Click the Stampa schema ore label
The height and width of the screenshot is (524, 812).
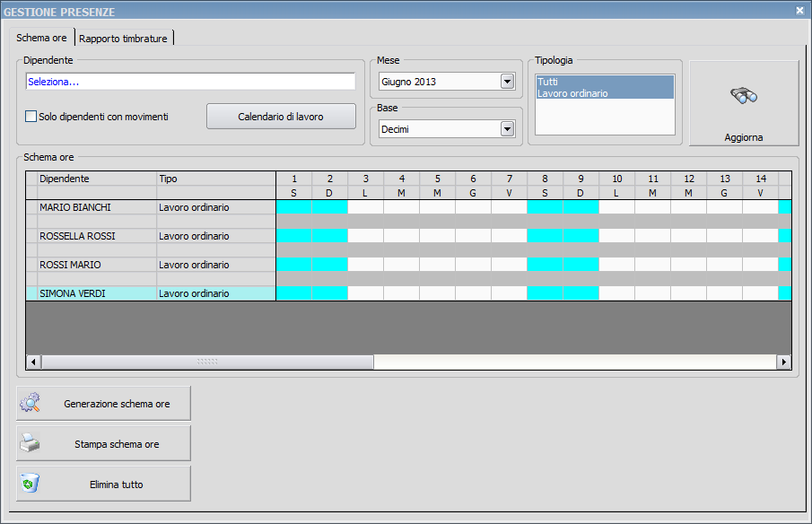coord(117,444)
